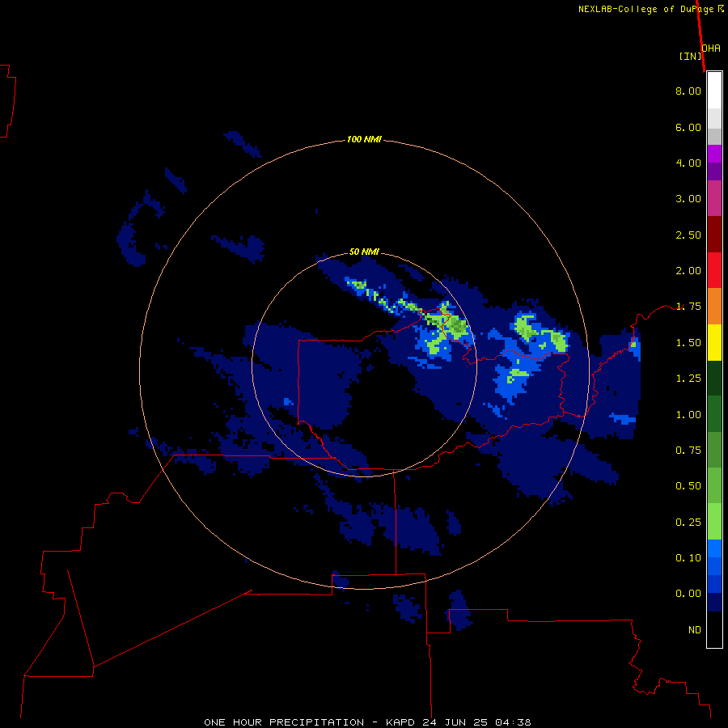The height and width of the screenshot is (728, 728).
Task: Click the white swatch beside 8.00
Action: click(714, 91)
